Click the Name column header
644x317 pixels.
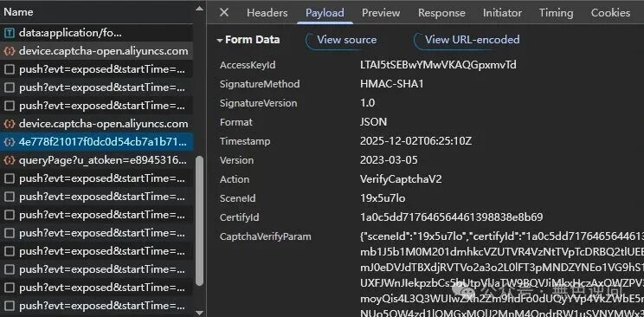(18, 12)
